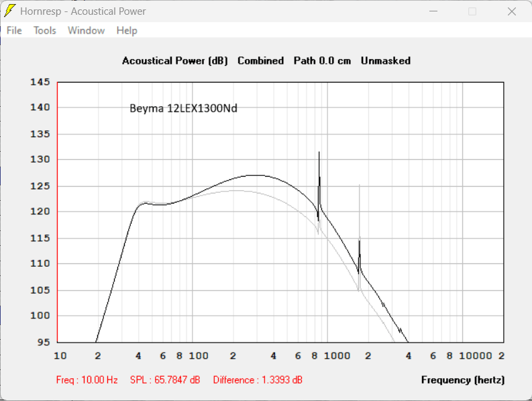Click the Hornresp lightning bolt icon
The height and width of the screenshot is (401, 532).
(9, 11)
